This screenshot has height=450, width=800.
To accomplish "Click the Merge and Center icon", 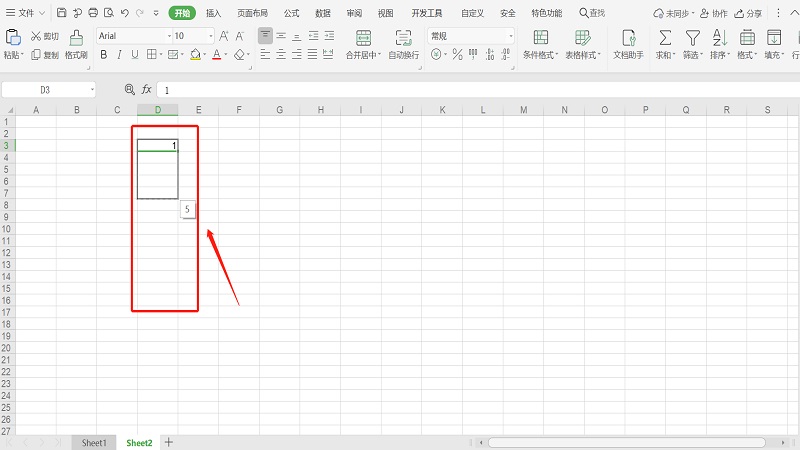I will pos(363,37).
